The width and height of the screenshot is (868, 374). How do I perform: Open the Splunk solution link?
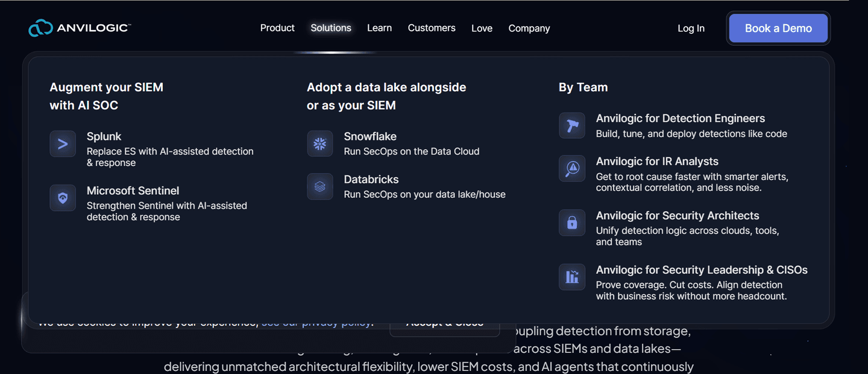click(x=104, y=136)
